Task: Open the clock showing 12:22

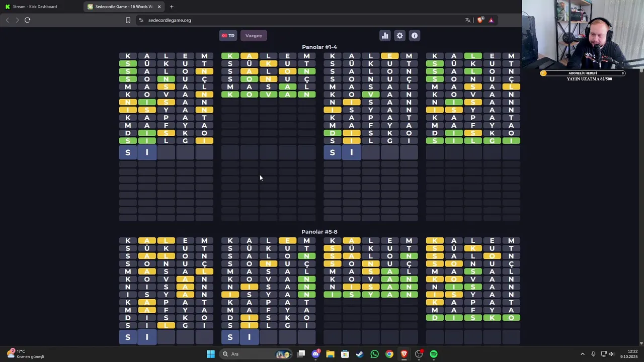Action: 629,354
